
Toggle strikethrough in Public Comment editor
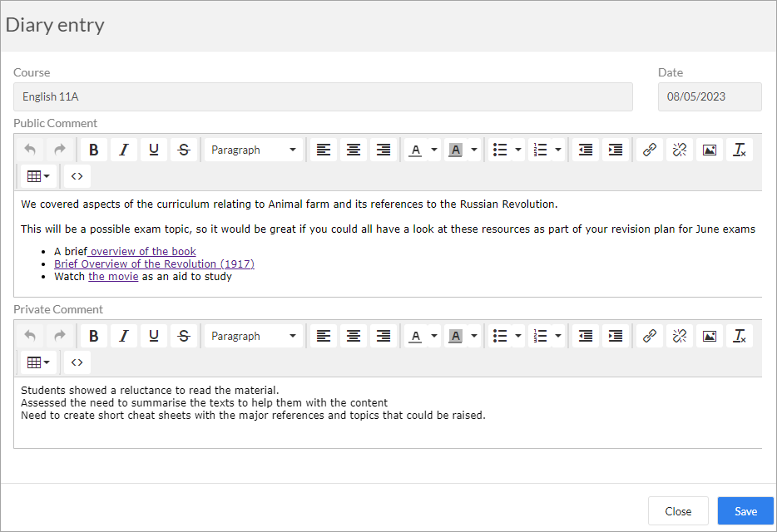click(x=184, y=150)
